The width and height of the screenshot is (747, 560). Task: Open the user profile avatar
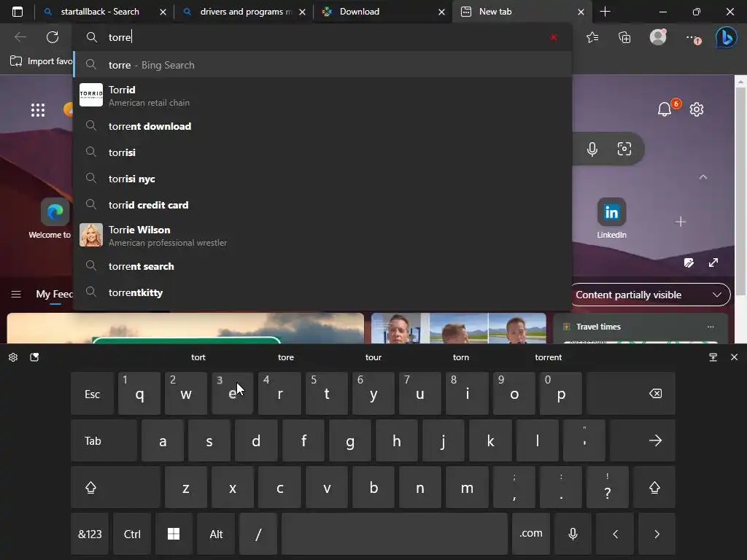(658, 37)
